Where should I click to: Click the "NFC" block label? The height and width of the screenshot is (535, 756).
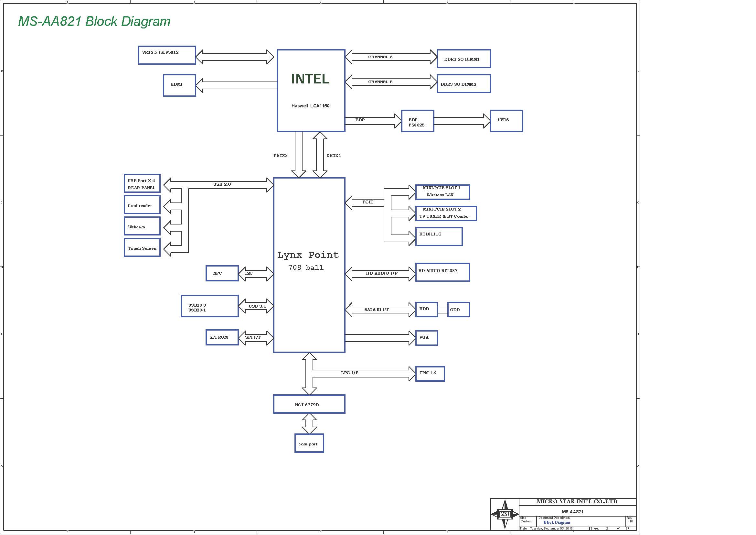(x=217, y=273)
